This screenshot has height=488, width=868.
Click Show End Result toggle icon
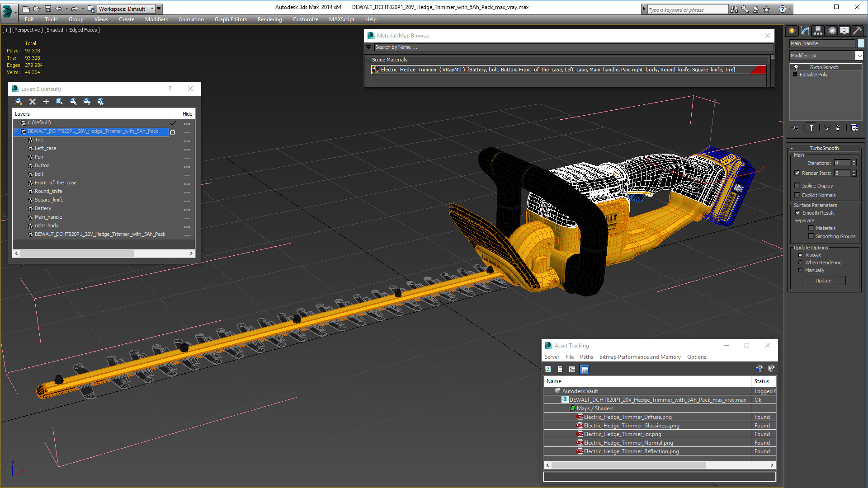point(811,128)
